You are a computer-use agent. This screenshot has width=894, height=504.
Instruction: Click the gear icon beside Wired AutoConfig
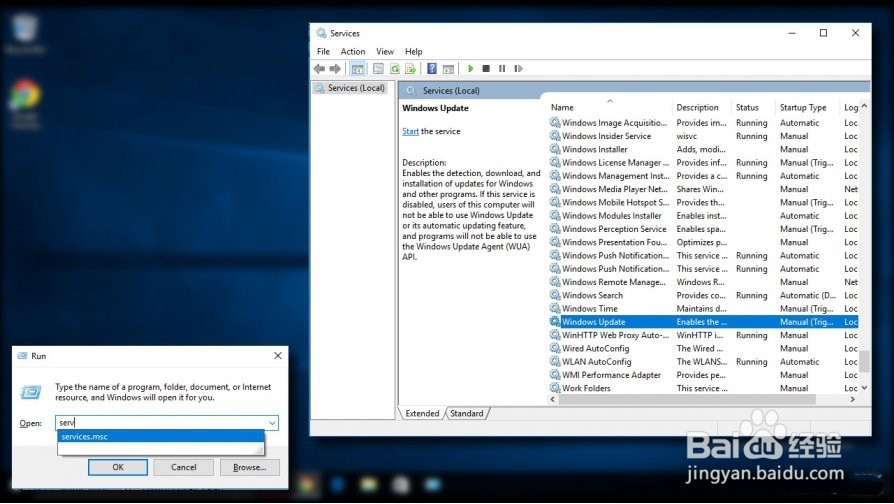(555, 348)
